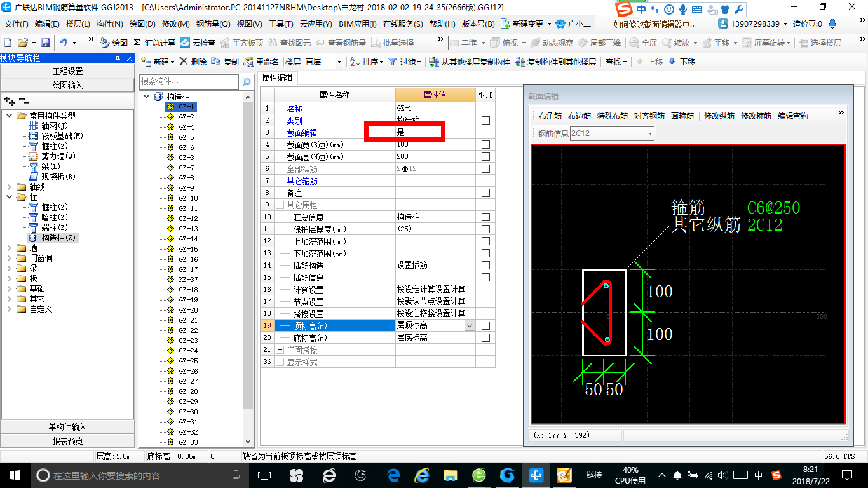Click the 搜索构件 search field
Image resolution: width=868 pixels, height=488 pixels.
pos(189,82)
